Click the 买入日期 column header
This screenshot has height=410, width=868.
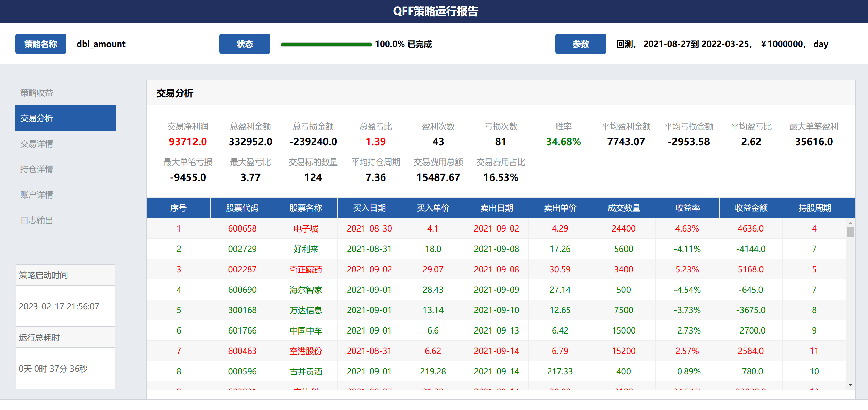(x=369, y=208)
